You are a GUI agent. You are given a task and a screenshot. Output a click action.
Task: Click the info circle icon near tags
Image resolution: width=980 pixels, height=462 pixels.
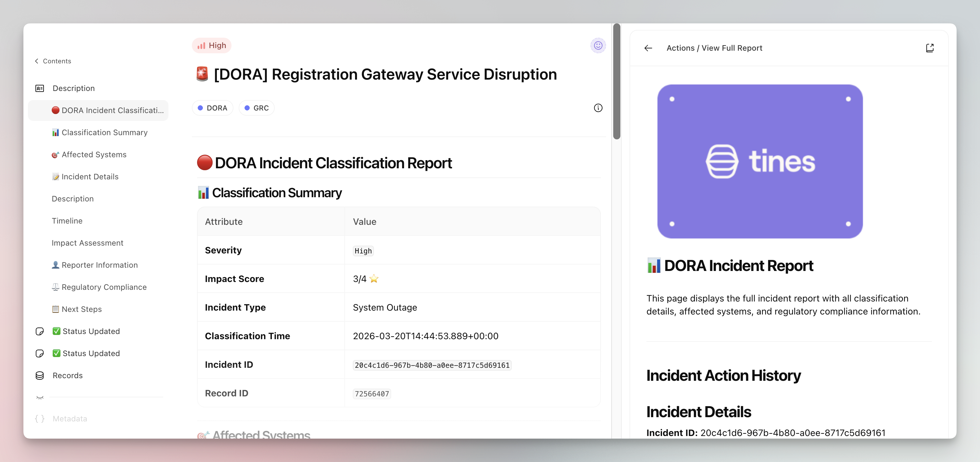(x=598, y=108)
